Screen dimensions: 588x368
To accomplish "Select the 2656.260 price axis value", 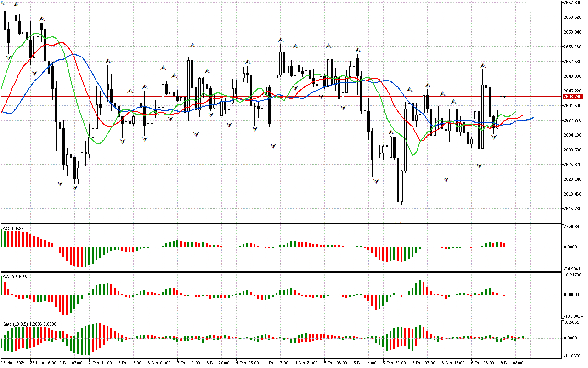I will (572, 46).
